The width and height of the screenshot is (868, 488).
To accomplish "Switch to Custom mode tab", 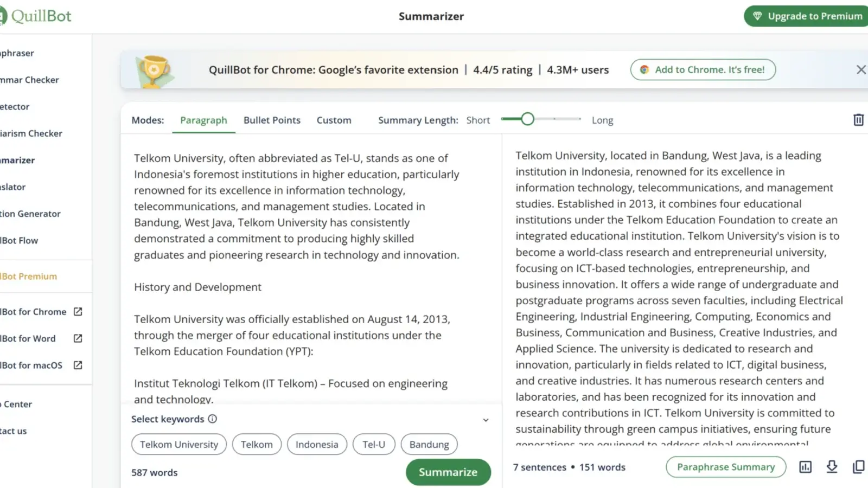I will pos(334,120).
